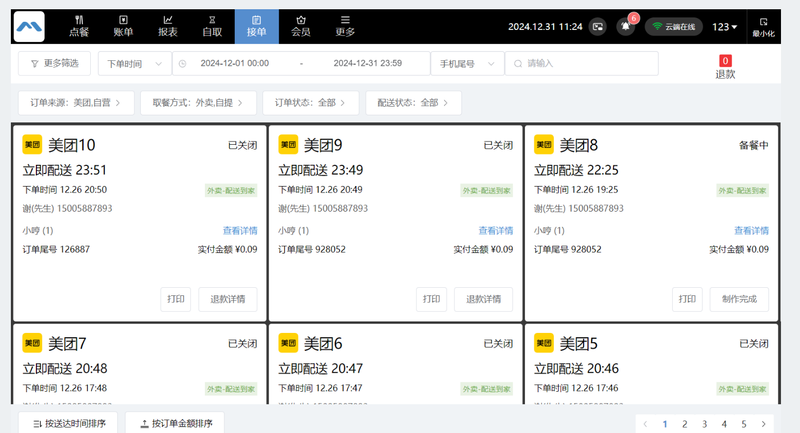
Task: Print order 美团10
Action: pyautogui.click(x=176, y=299)
